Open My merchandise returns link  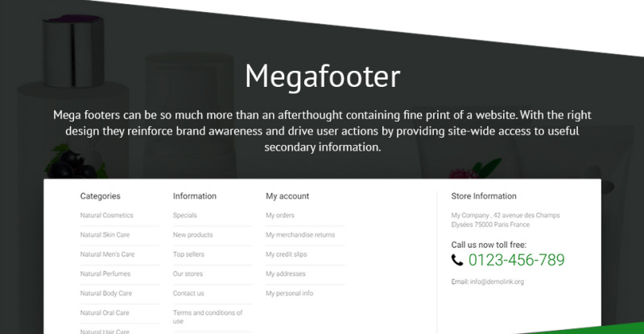300,235
